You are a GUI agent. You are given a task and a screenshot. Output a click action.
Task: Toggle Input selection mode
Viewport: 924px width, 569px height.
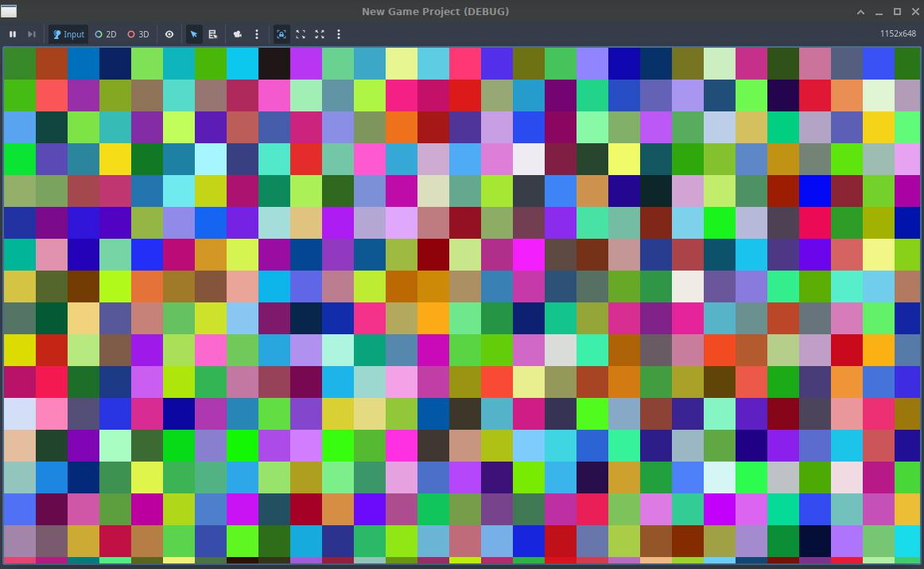(68, 34)
